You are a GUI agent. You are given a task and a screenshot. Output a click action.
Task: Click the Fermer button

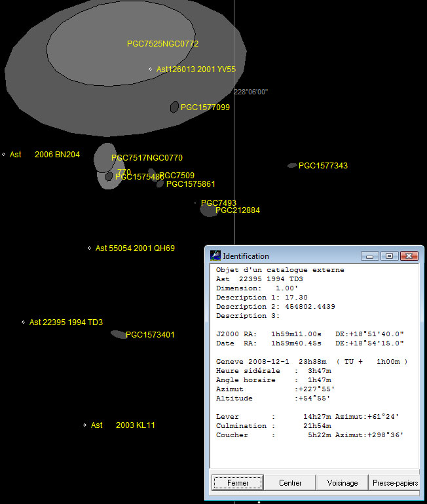tap(238, 482)
